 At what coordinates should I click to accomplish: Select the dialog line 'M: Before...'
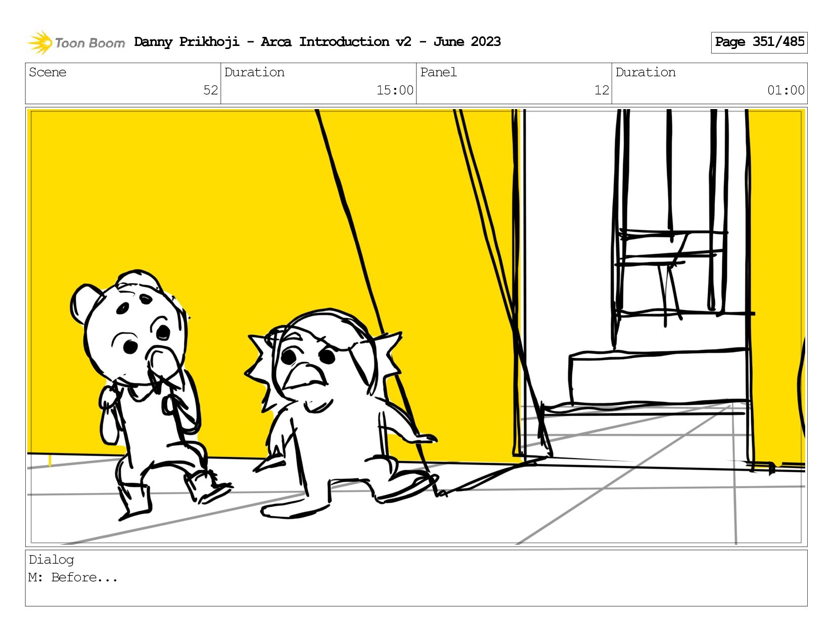[73, 577]
